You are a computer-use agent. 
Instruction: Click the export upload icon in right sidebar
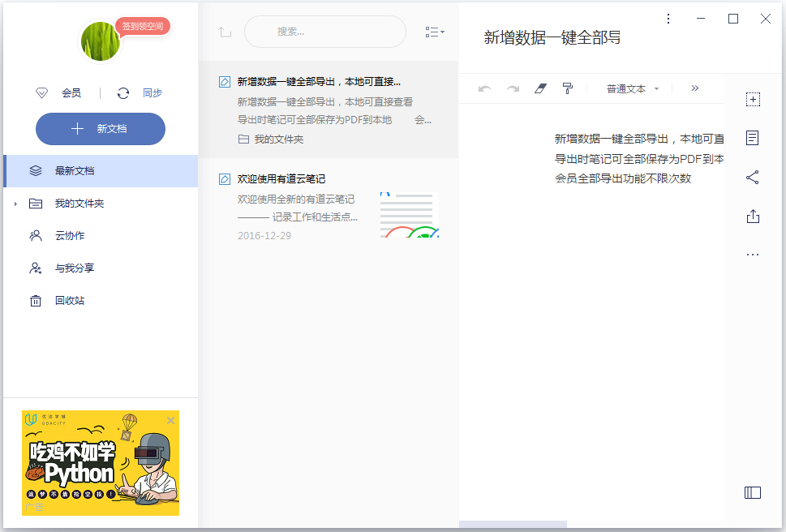click(x=753, y=216)
